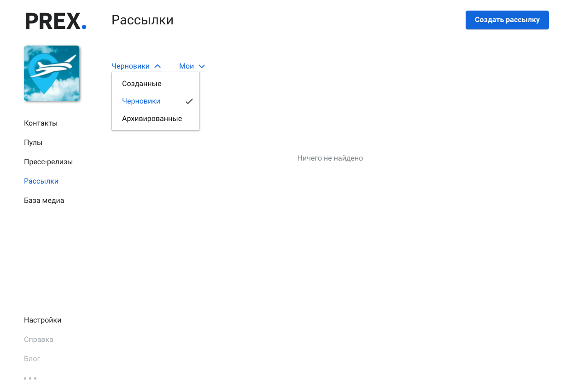Choose the checked Черновики option in list

pyautogui.click(x=141, y=101)
